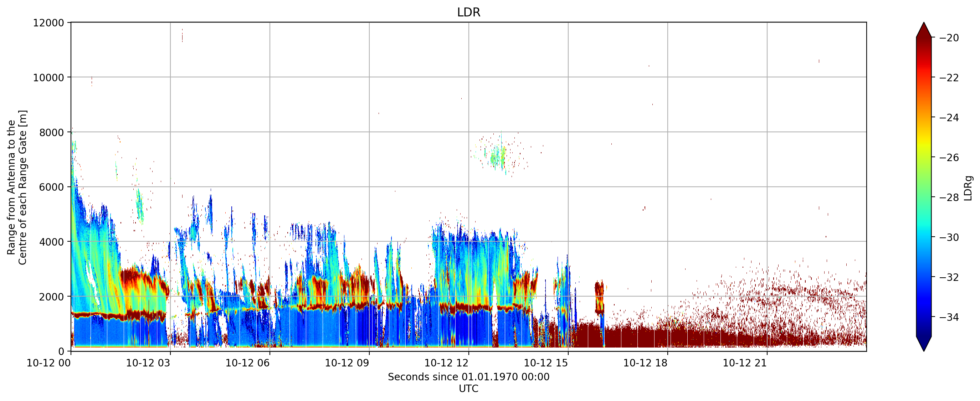The height and width of the screenshot is (401, 980).
Task: Click the "Seconds since 01.01.1970 00:00" axis label
Action: point(469,377)
